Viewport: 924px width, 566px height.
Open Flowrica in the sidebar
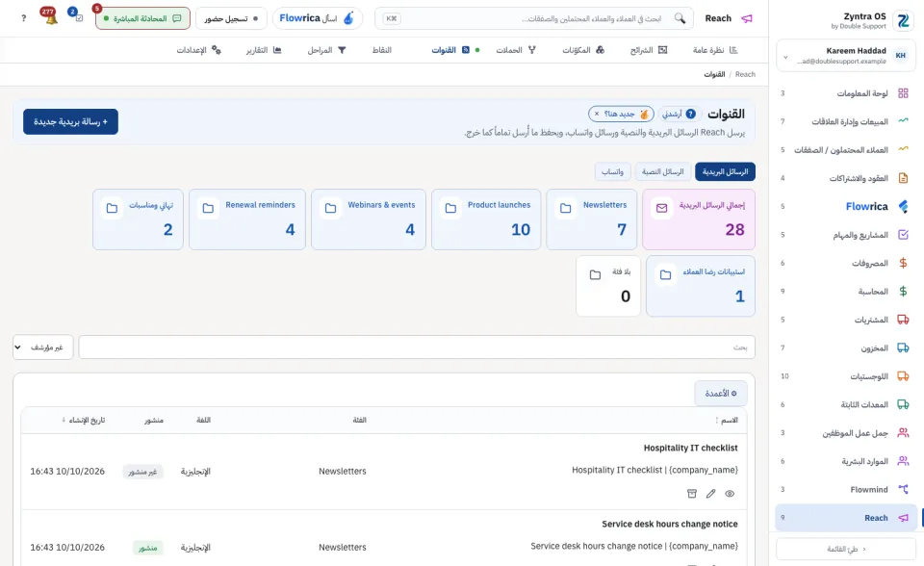[x=846, y=206]
